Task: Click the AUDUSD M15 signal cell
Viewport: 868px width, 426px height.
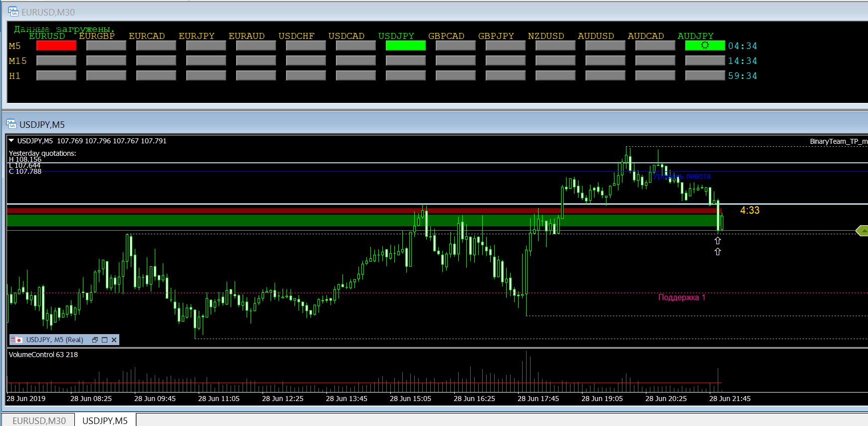Action: [x=605, y=61]
